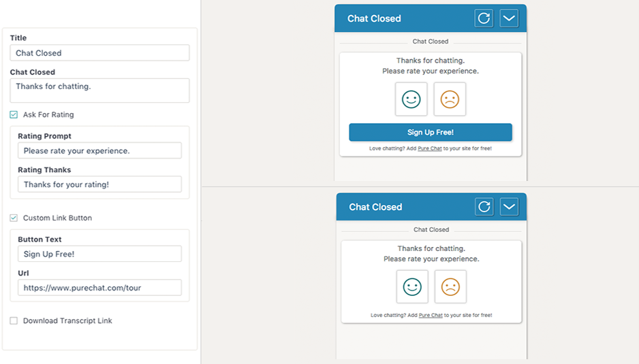Screen dimensions: 639x364
Task: Edit the Button Text input field
Action: click(100, 254)
